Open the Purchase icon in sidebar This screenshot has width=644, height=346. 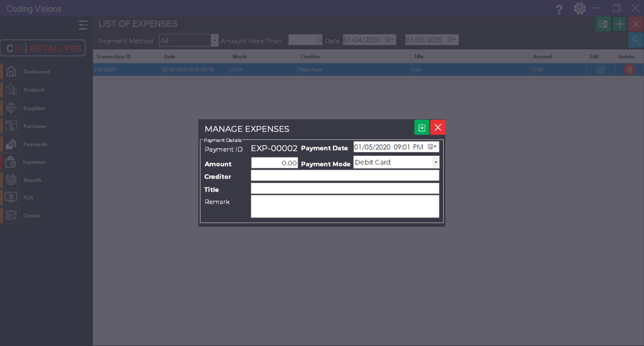click(11, 126)
